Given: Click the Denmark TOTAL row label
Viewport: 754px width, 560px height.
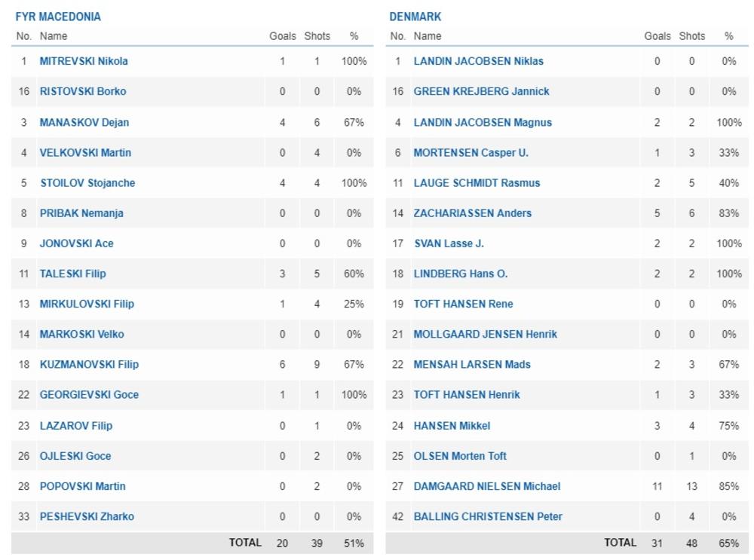Looking at the screenshot, I should [620, 543].
